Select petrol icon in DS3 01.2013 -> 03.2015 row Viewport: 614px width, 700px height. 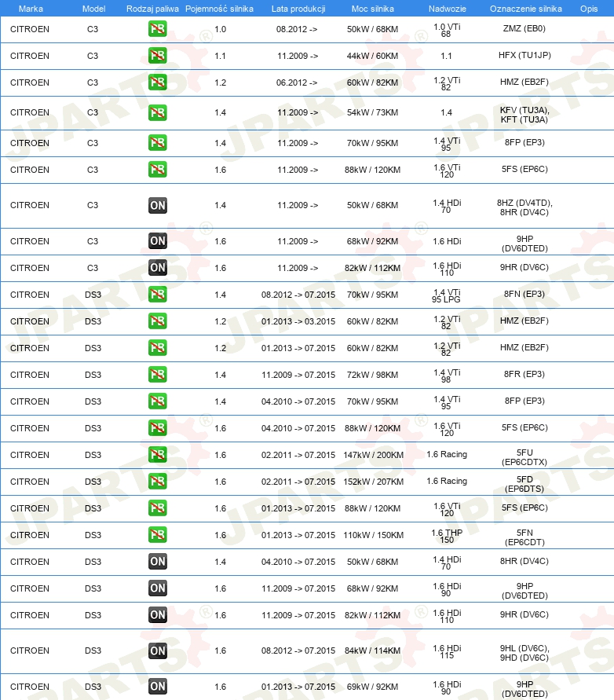158,321
